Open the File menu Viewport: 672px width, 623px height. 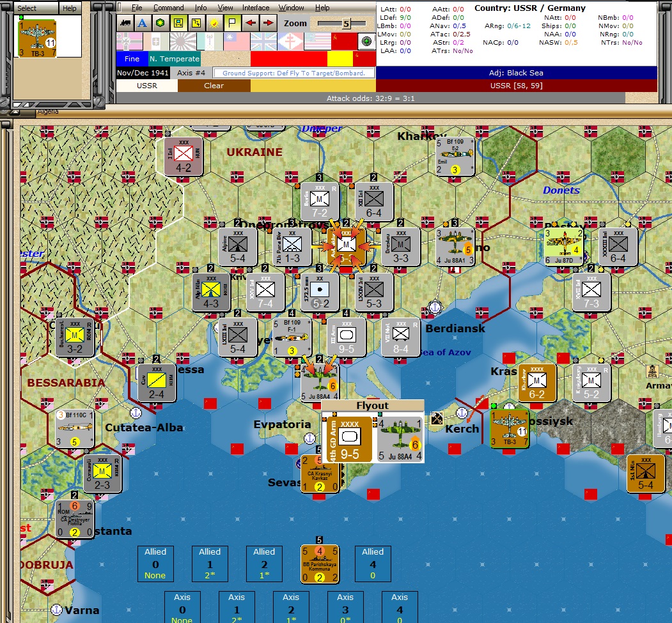click(137, 8)
